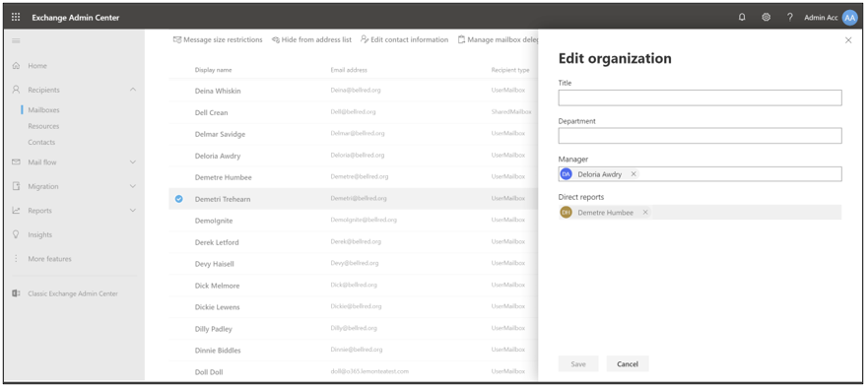This screenshot has height=388, width=868.
Task: Select Demetre Humbee in the mailbox list
Action: click(353, 177)
